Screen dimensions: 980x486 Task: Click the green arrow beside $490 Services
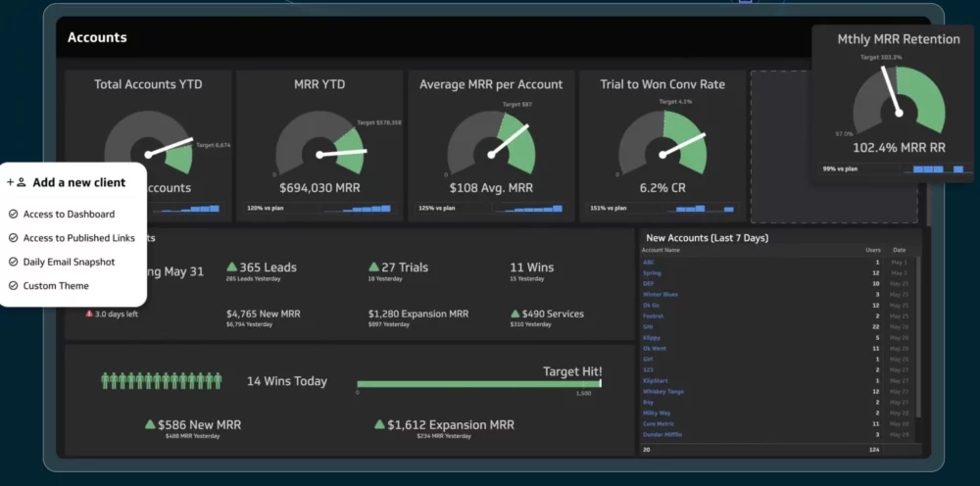tap(515, 314)
